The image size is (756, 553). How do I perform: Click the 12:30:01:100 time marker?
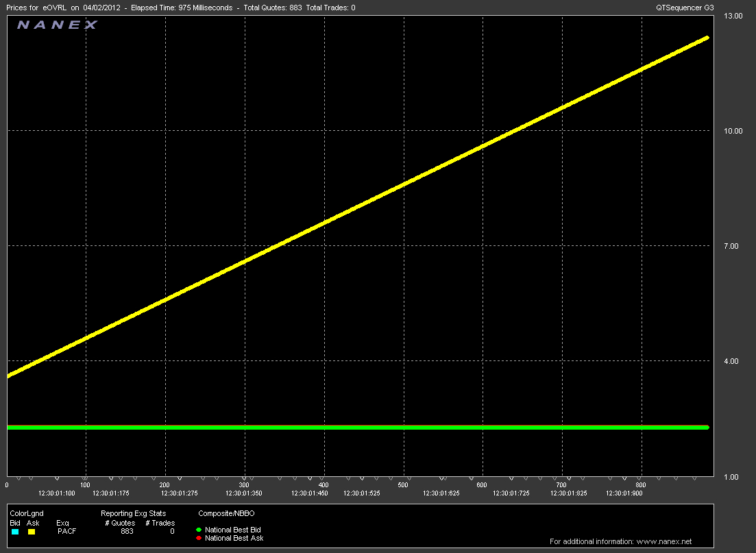[x=56, y=493]
